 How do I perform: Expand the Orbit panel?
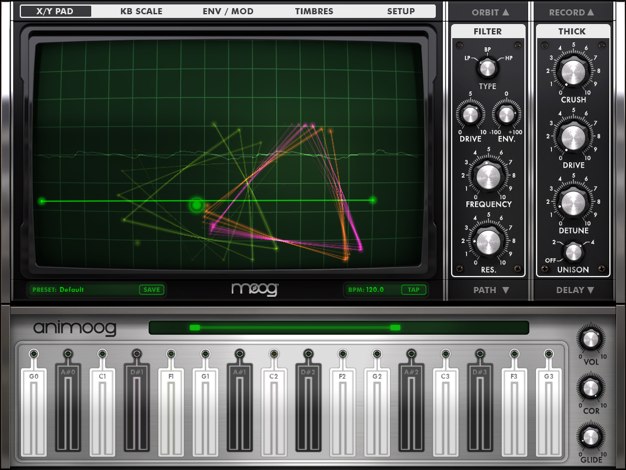(x=488, y=12)
